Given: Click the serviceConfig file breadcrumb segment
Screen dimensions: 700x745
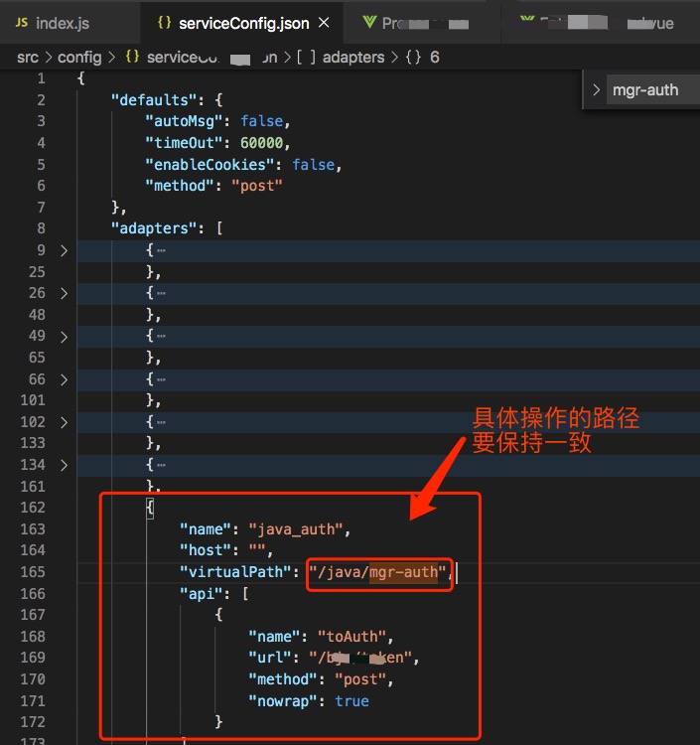Looking at the screenshot, I should pyautogui.click(x=211, y=58).
